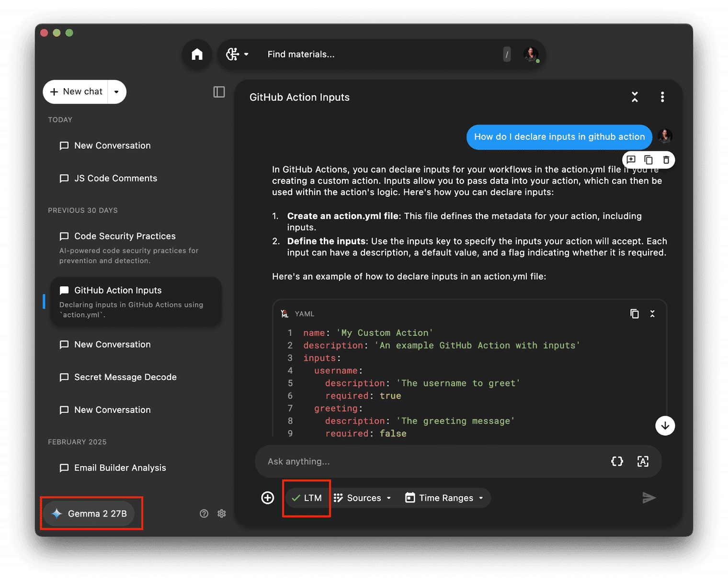Click the chat icon beside JS Code Comments
This screenshot has width=728, height=583.
pyautogui.click(x=64, y=179)
